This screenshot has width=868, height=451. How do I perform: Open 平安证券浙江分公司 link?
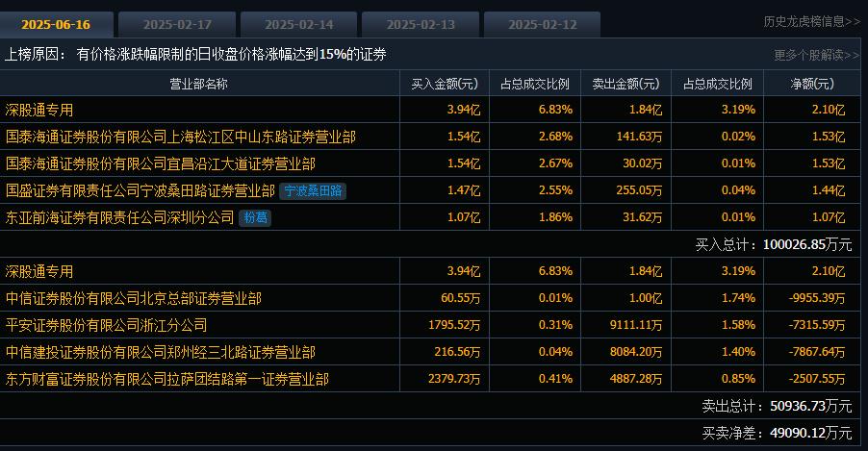point(107,326)
